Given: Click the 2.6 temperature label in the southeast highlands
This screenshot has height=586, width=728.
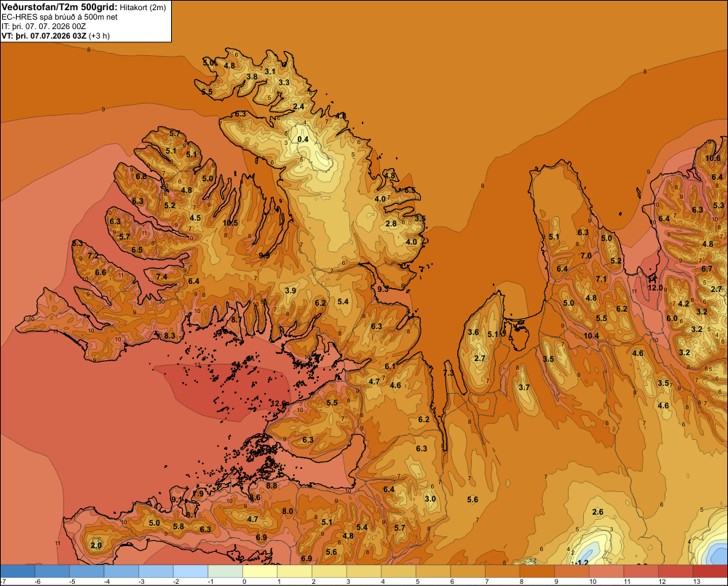Looking at the screenshot, I should (x=598, y=512).
